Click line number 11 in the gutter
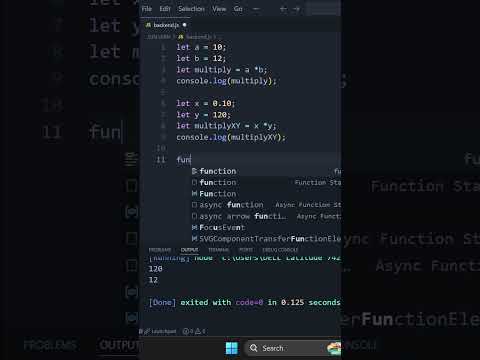Viewport: 480px width, 360px height. click(x=161, y=160)
